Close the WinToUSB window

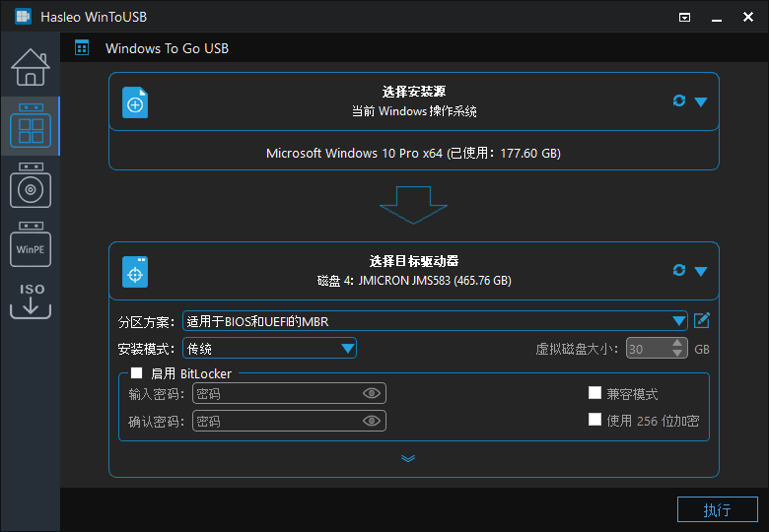coord(748,17)
